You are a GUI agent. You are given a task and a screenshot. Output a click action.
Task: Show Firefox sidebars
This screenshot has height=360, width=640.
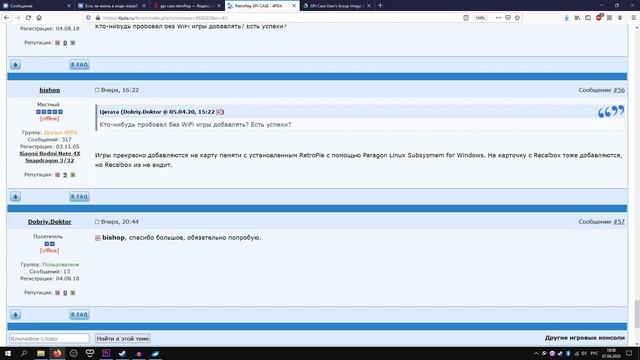tap(588, 18)
